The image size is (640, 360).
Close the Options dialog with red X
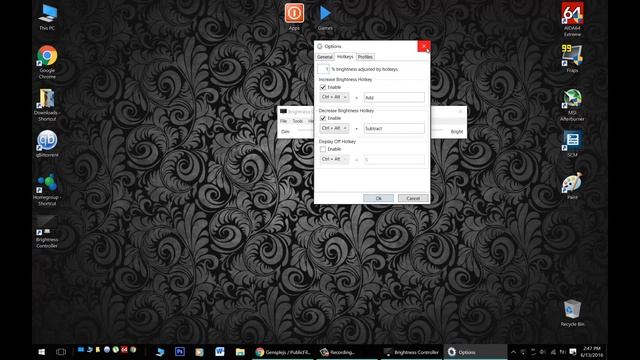click(x=424, y=46)
